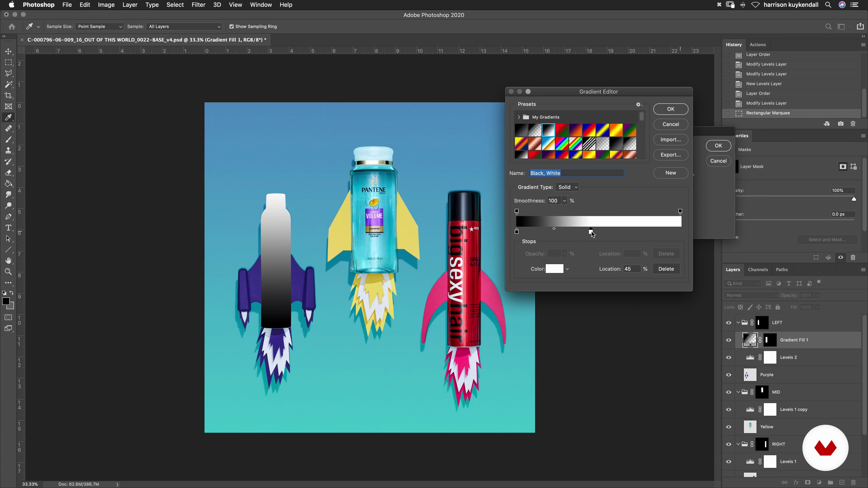
Task: Hide the Levels 2 layer
Action: coord(729,358)
